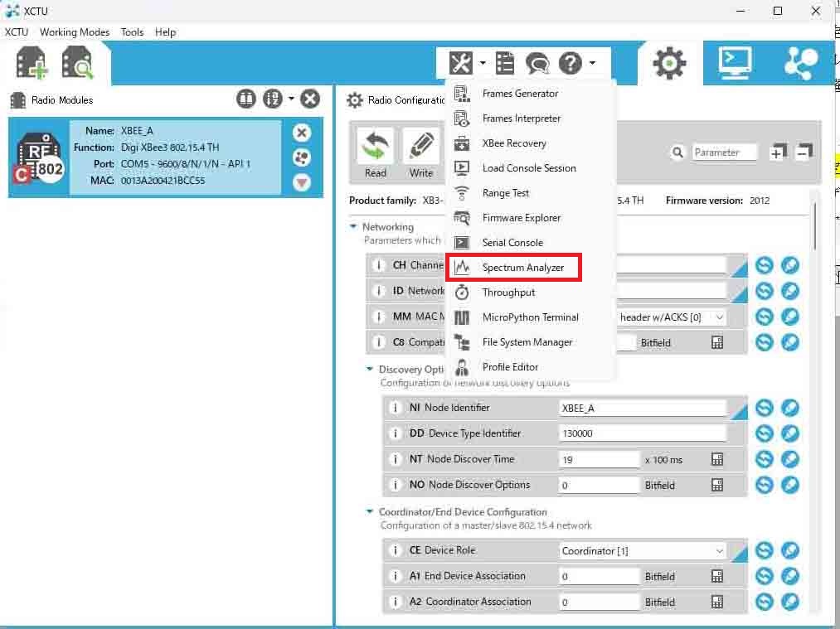Refresh the CH Channel parameter
Screen dimensions: 840x629
pos(765,265)
